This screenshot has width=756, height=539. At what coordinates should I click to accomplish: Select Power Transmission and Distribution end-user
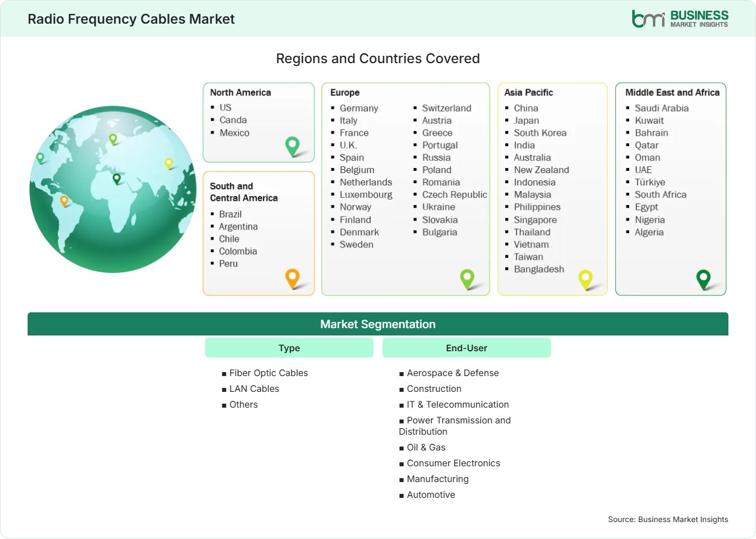pyautogui.click(x=455, y=426)
